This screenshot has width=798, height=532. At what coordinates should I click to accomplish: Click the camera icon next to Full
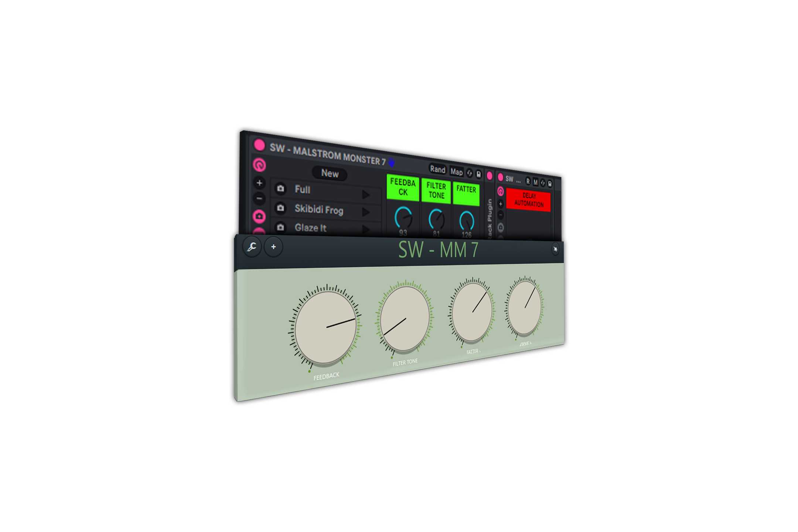tap(281, 189)
